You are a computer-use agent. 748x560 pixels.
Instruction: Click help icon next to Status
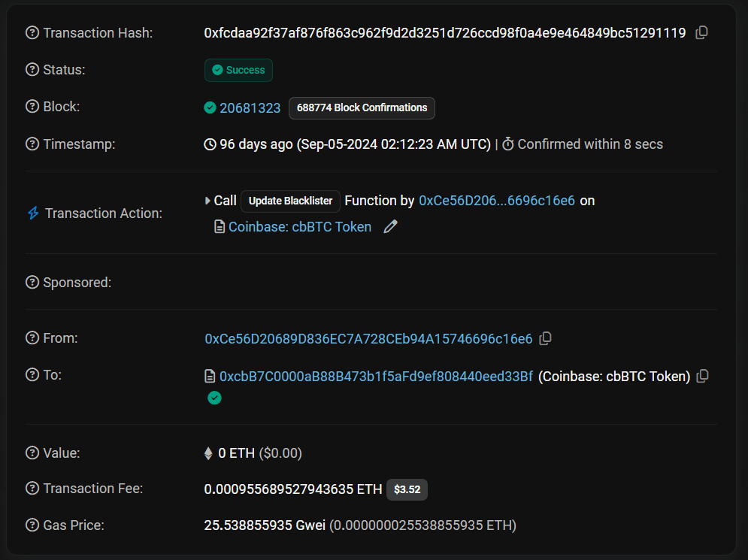pos(32,70)
